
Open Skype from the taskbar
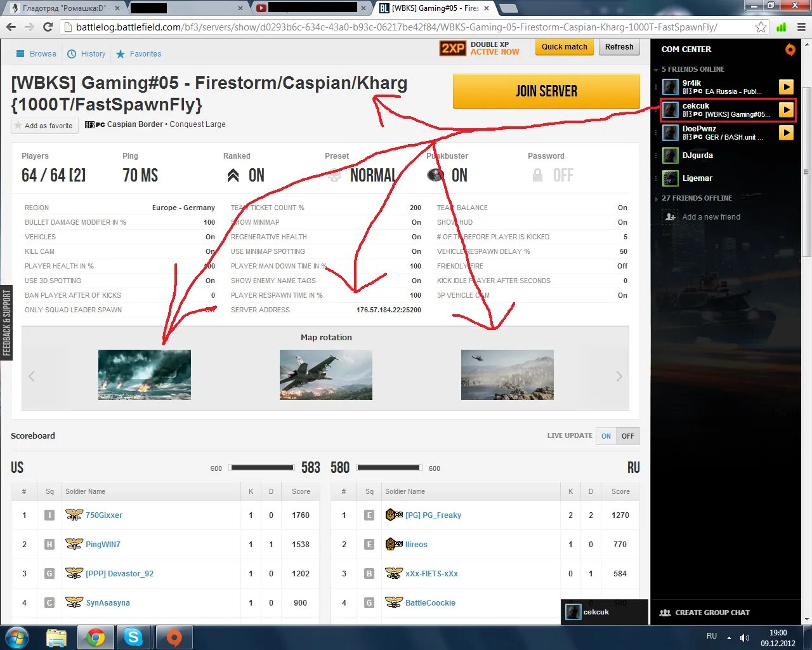click(x=134, y=637)
